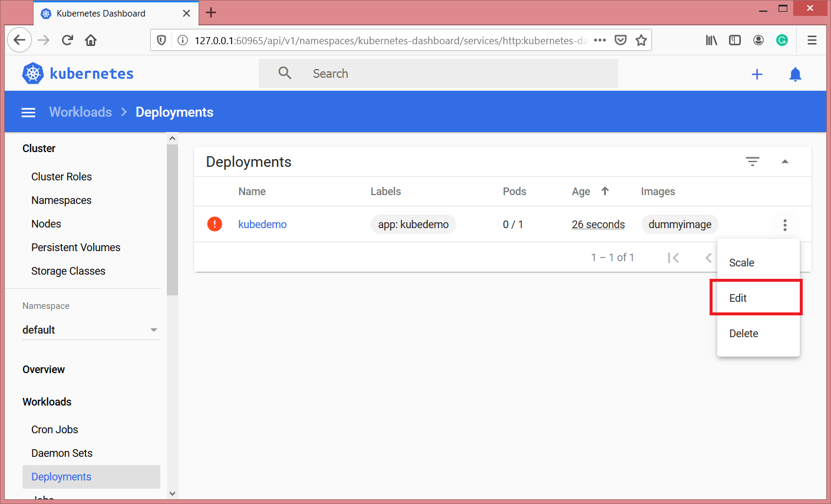Click browser back button
Image resolution: width=831 pixels, height=504 pixels.
(x=19, y=40)
